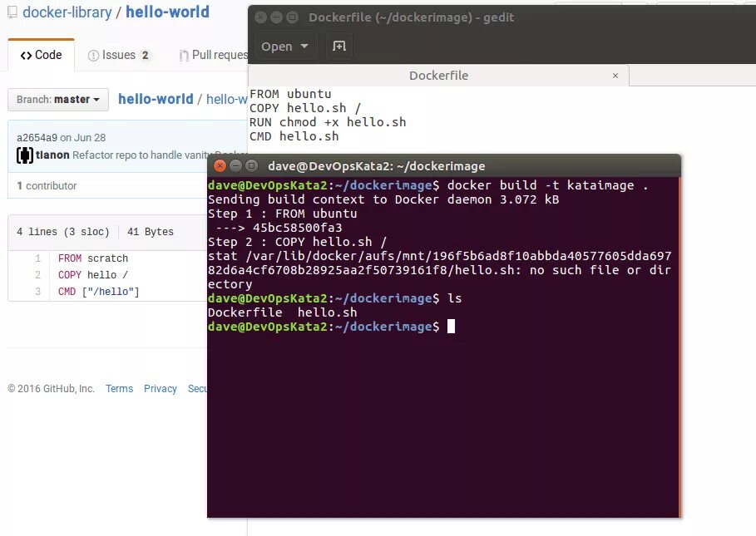Click the 'Sending build context to Docker daemon' line
Screen dimensions: 756x536
tap(383, 199)
